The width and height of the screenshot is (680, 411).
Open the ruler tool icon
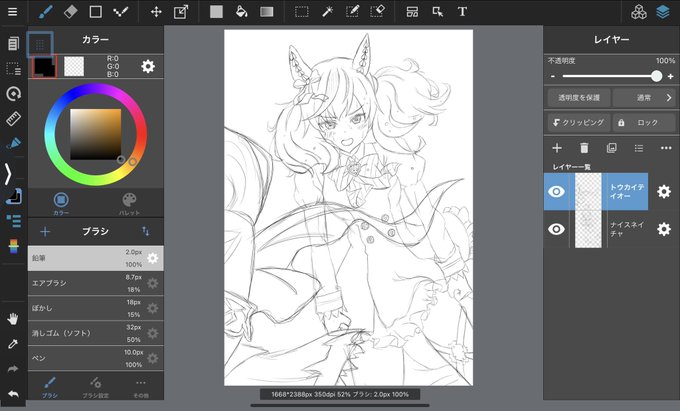[x=13, y=118]
